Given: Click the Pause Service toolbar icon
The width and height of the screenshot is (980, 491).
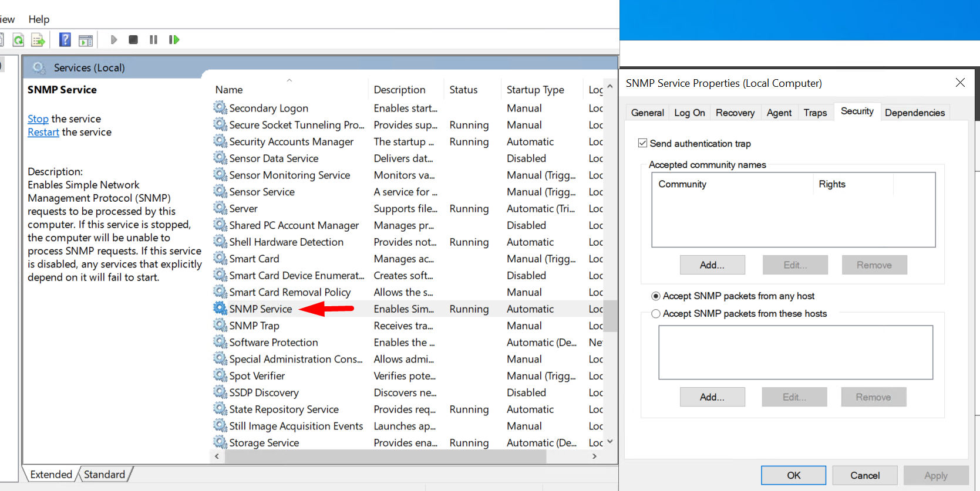Looking at the screenshot, I should click(153, 40).
